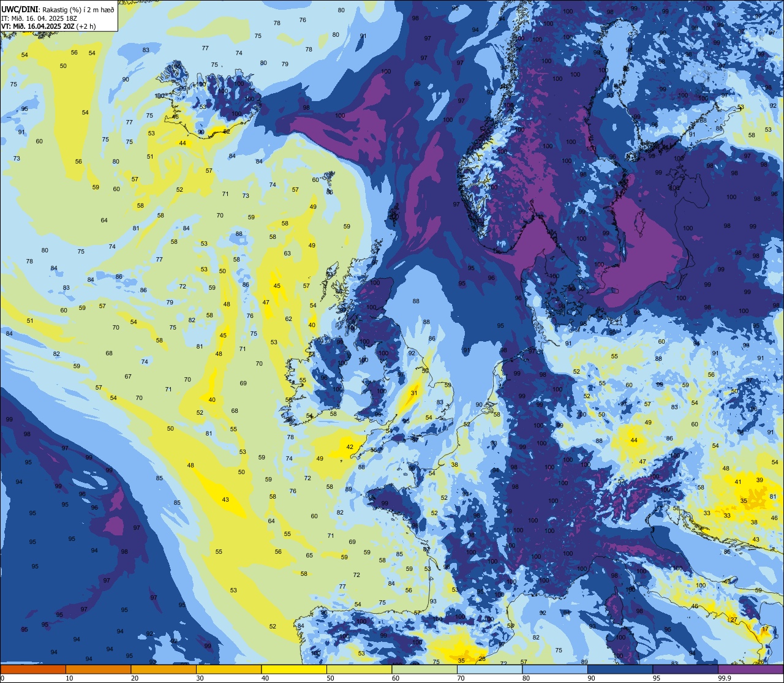Click the 90–95 blue legend swatch
Screen dimensions: 784x683
tap(620, 669)
